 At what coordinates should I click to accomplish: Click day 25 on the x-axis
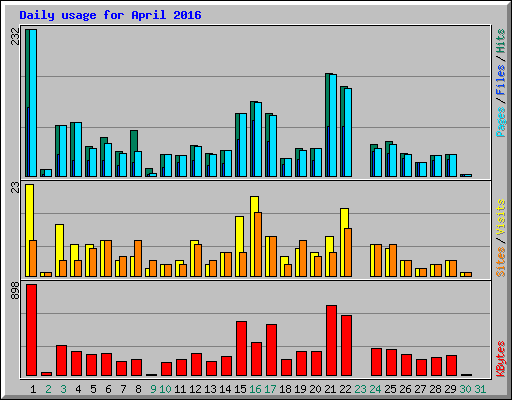pos(390,389)
